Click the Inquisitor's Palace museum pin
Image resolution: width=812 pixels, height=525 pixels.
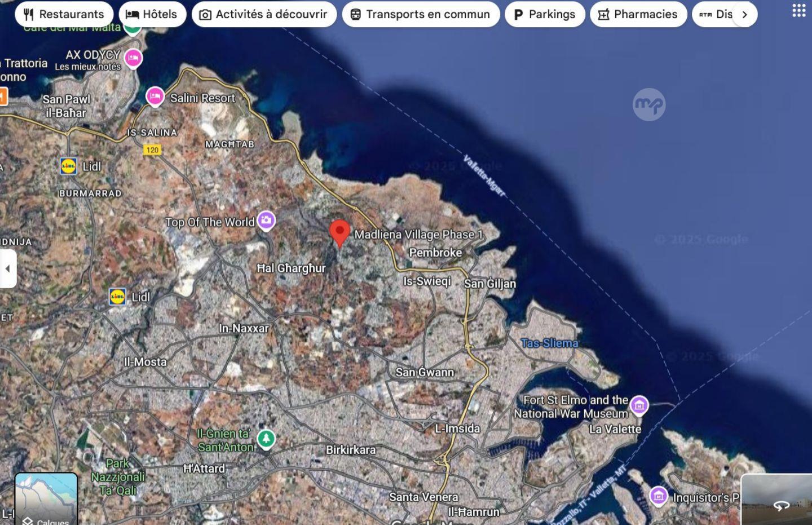click(658, 496)
